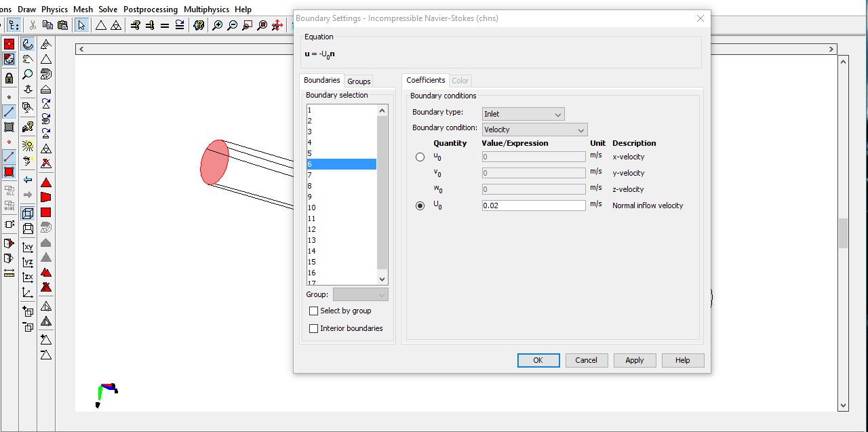This screenshot has width=868, height=432.
Task: Activate the pointer selection arrow tool
Action: pos(81,25)
